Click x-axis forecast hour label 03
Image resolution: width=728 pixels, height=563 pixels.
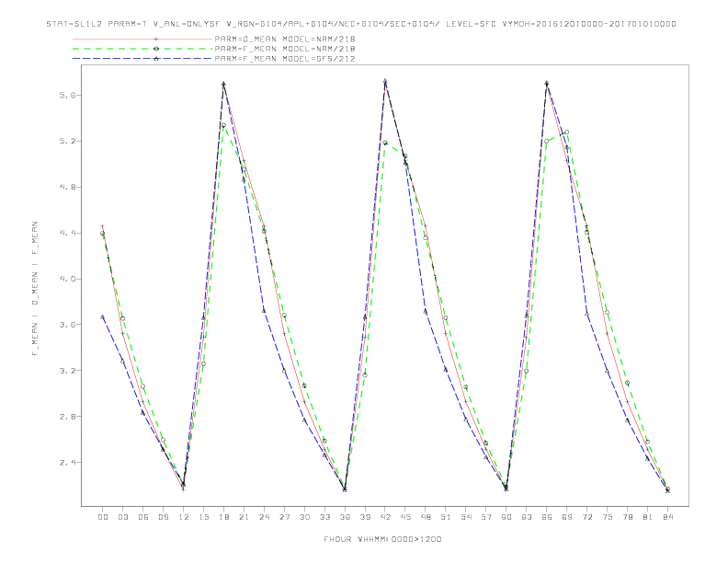tap(122, 517)
